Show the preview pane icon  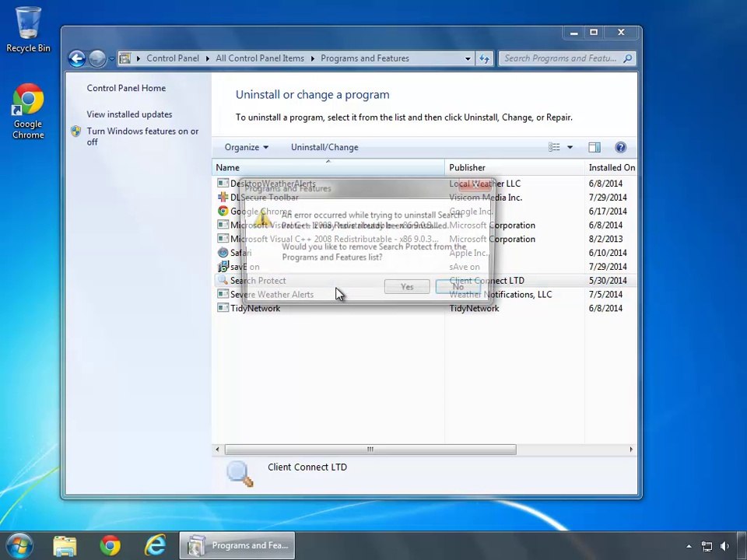coord(594,147)
